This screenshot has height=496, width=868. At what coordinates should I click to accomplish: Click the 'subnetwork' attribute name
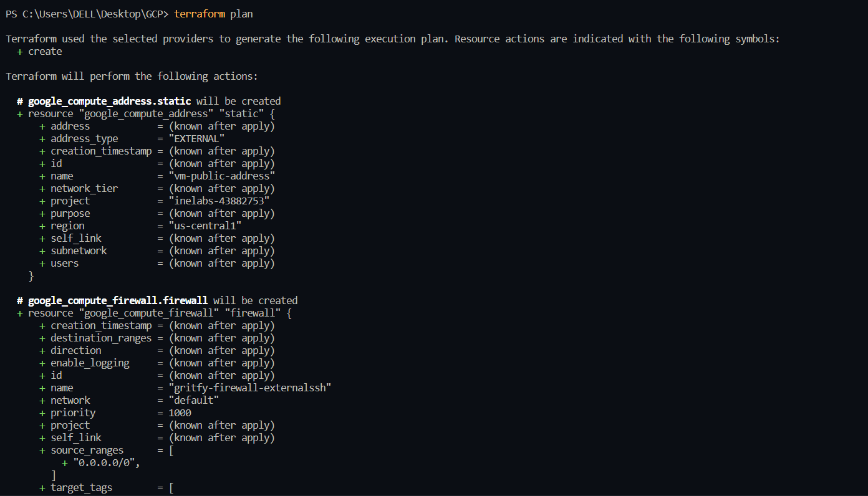tap(79, 250)
